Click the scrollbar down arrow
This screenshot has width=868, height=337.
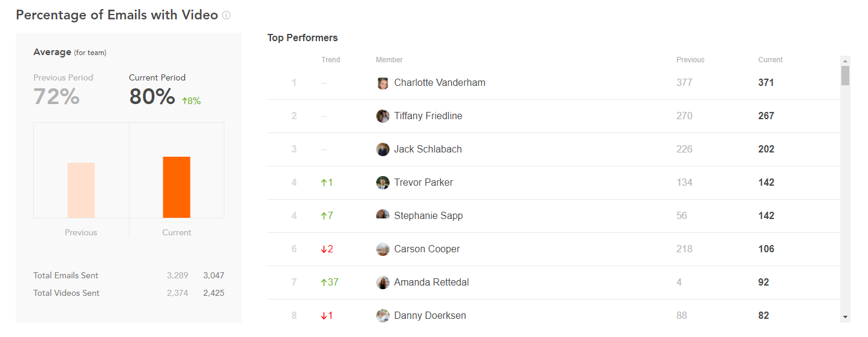[x=845, y=317]
